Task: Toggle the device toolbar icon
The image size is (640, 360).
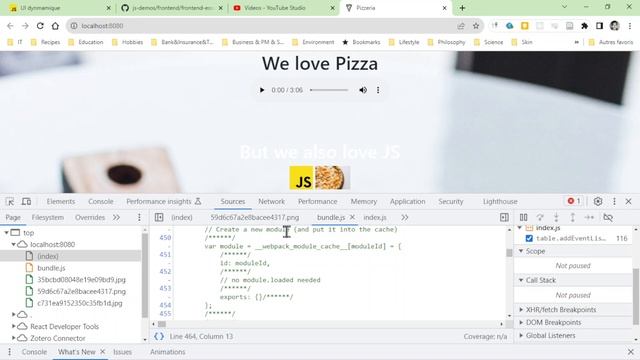Action: point(27,202)
